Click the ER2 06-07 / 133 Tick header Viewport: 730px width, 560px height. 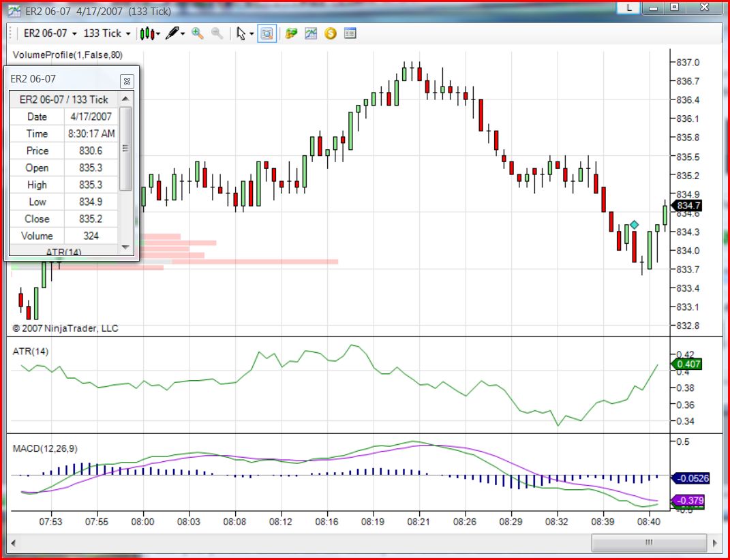tap(64, 99)
